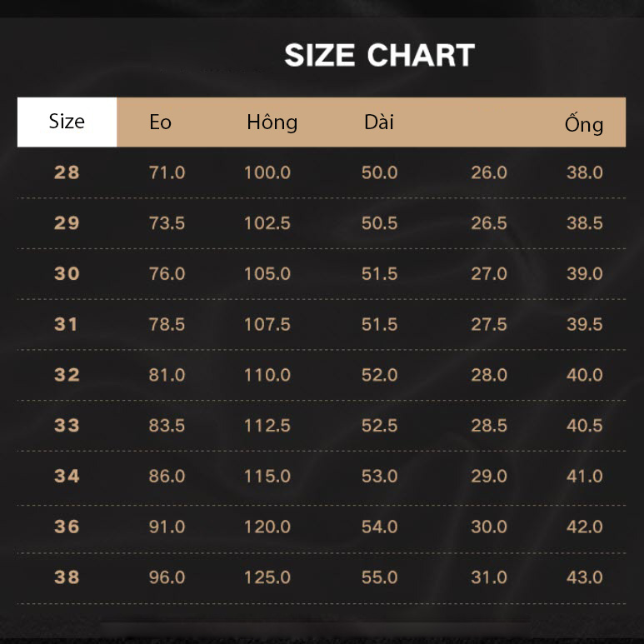This screenshot has width=644, height=644.
Task: Choose size 29 row label
Action: [x=67, y=223]
